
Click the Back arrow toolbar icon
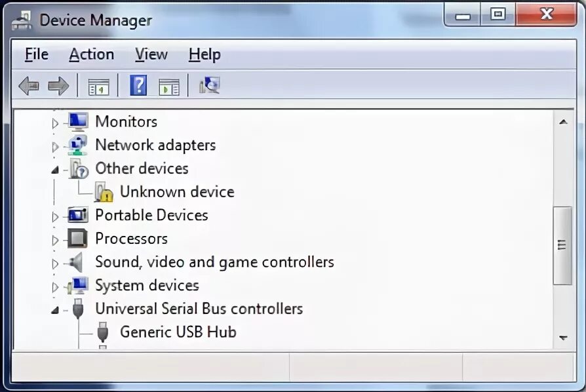coord(29,86)
